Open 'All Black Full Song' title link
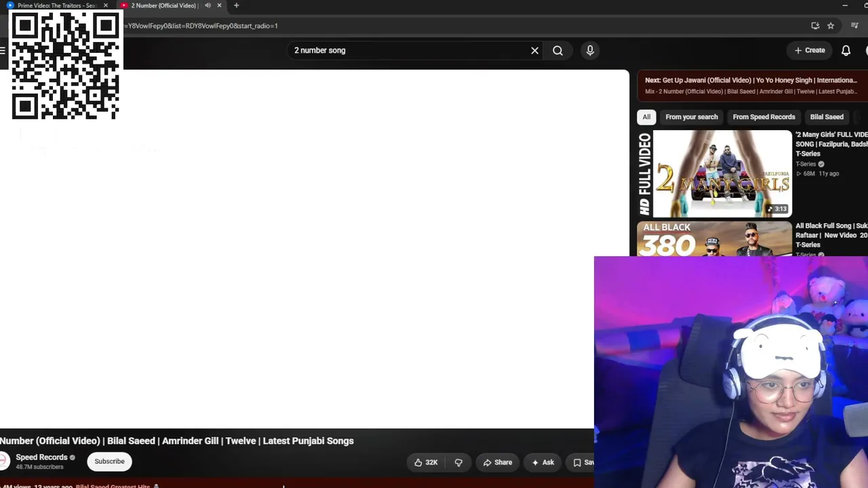The height and width of the screenshot is (488, 868). pyautogui.click(x=831, y=235)
